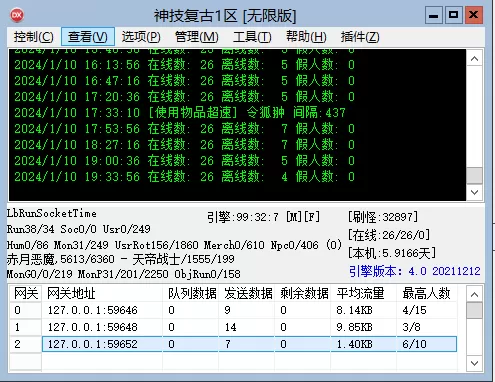The height and width of the screenshot is (382, 495).
Task: Select gateway row 127.0.0.1:59646
Action: point(233,310)
